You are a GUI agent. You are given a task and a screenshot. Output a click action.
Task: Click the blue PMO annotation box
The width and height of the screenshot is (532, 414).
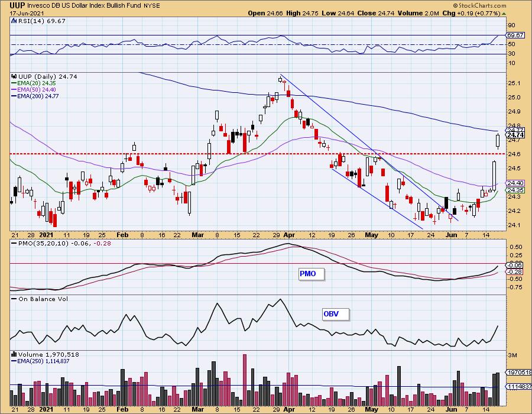312,274
